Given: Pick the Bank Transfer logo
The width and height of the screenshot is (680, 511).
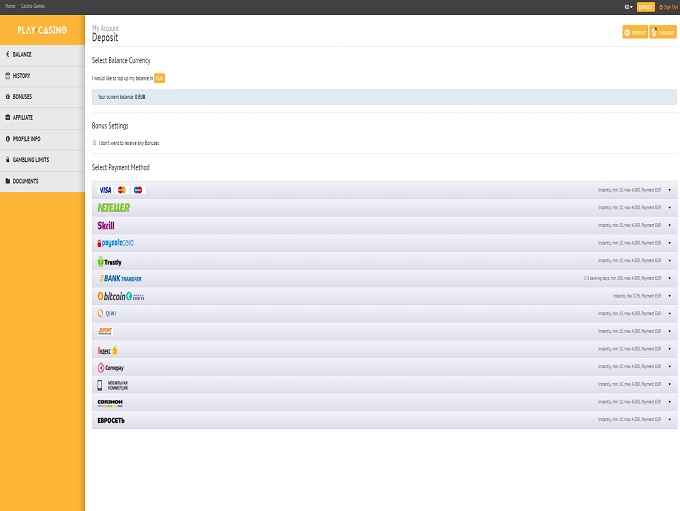Looking at the screenshot, I should [119, 279].
